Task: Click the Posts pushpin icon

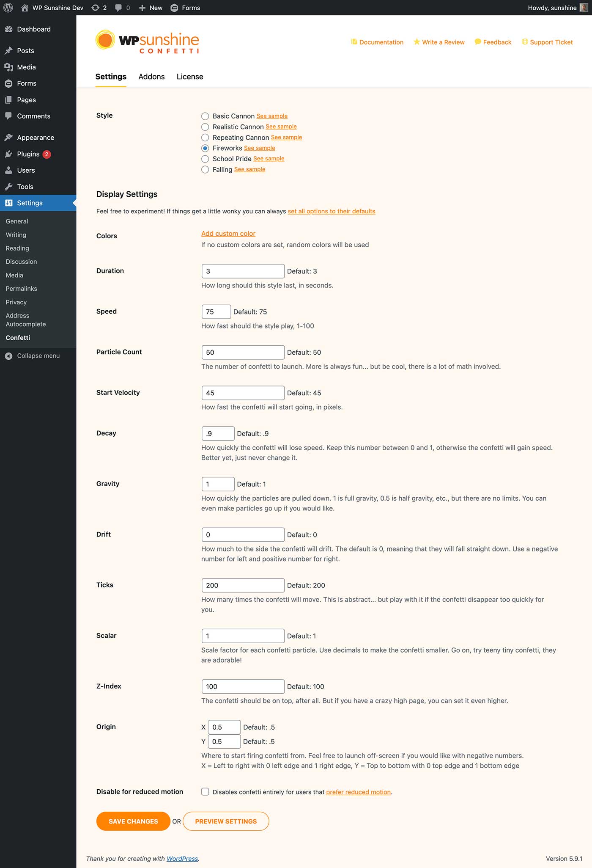Action: pyautogui.click(x=8, y=51)
